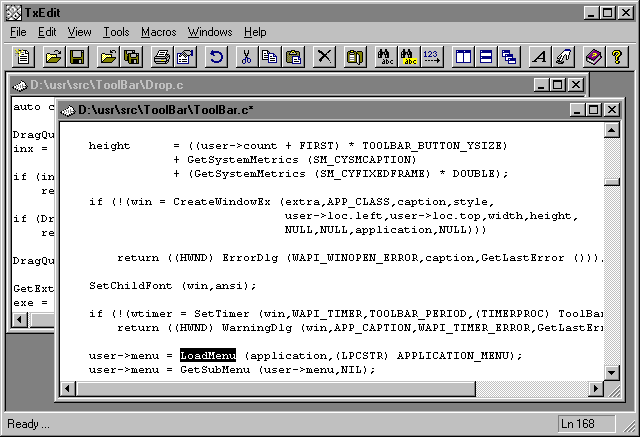Image resolution: width=640 pixels, height=437 pixels.
Task: Click the ToolBar.c horizontal scrollbar left arrow
Action: coord(68,388)
